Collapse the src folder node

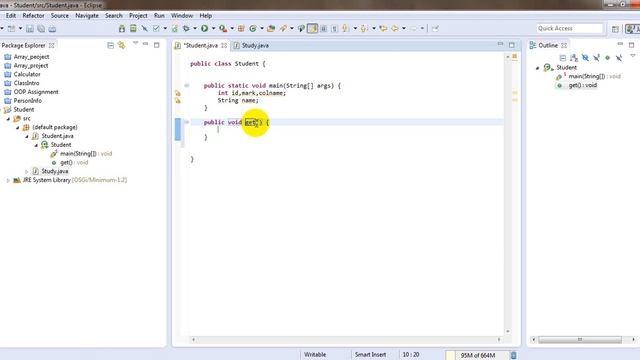pyautogui.click(x=8, y=119)
